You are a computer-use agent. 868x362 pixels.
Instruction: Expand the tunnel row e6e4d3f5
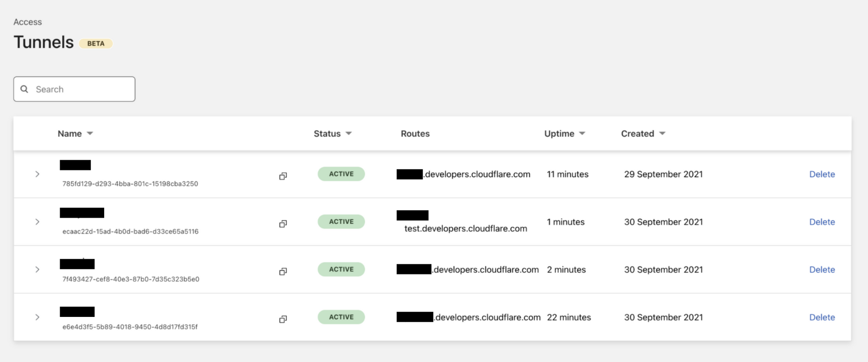point(37,317)
